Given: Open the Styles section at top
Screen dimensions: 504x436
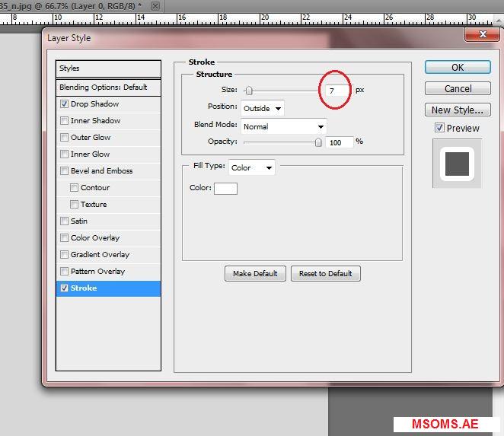Looking at the screenshot, I should 108,68.
